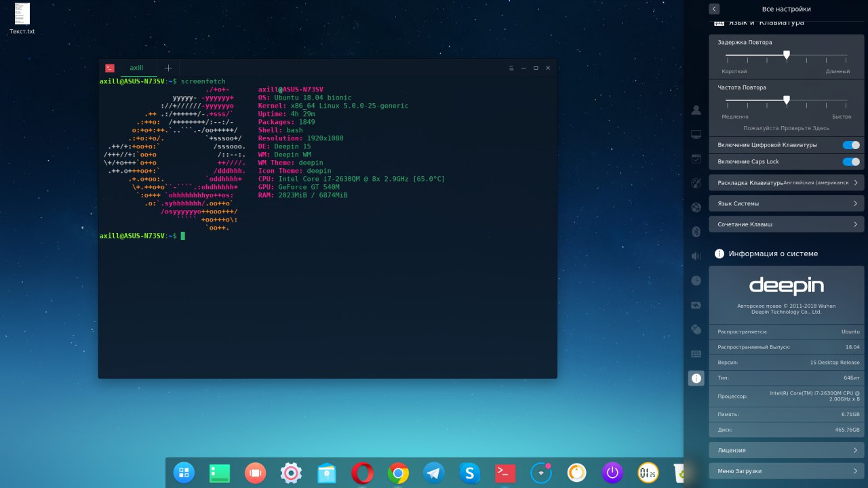Launch Google Chrome from the dock

click(x=398, y=472)
